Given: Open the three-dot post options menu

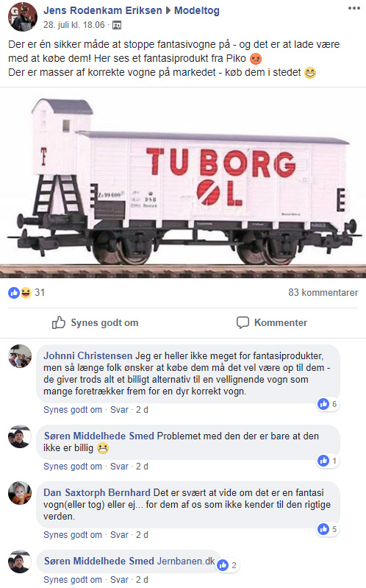Looking at the screenshot, I should [354, 8].
